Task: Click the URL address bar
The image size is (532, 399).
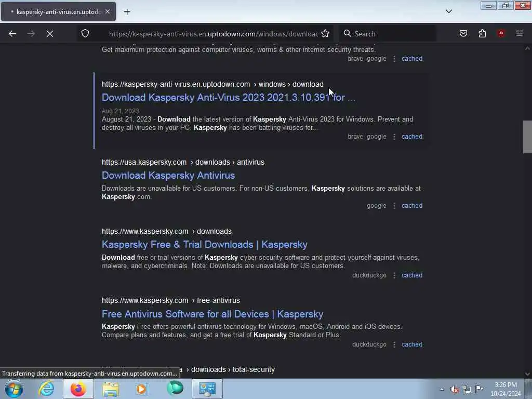Action: click(x=213, y=34)
